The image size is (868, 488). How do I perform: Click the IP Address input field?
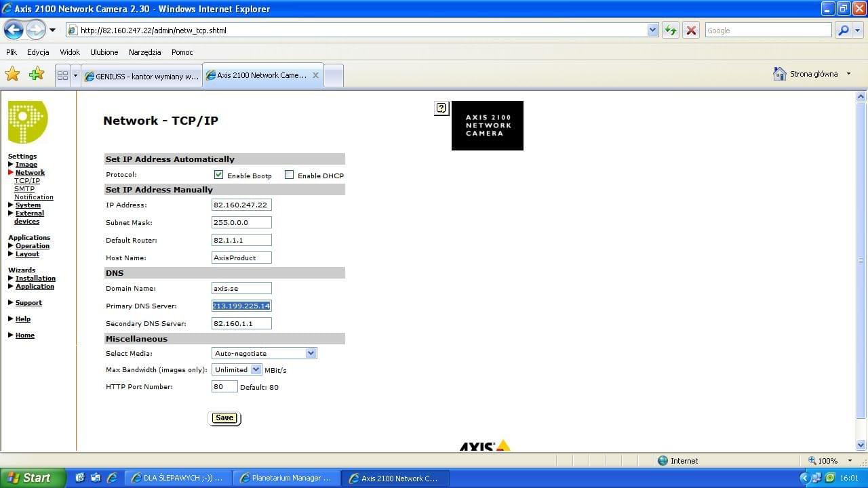pyautogui.click(x=241, y=205)
